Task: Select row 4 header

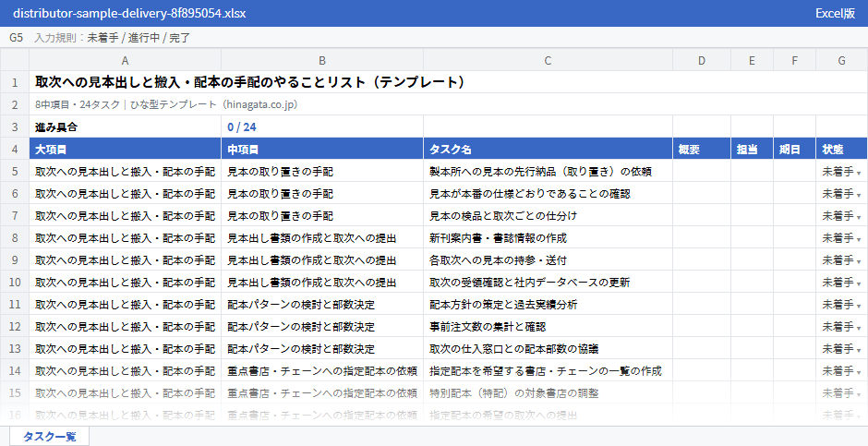Action: [x=15, y=150]
